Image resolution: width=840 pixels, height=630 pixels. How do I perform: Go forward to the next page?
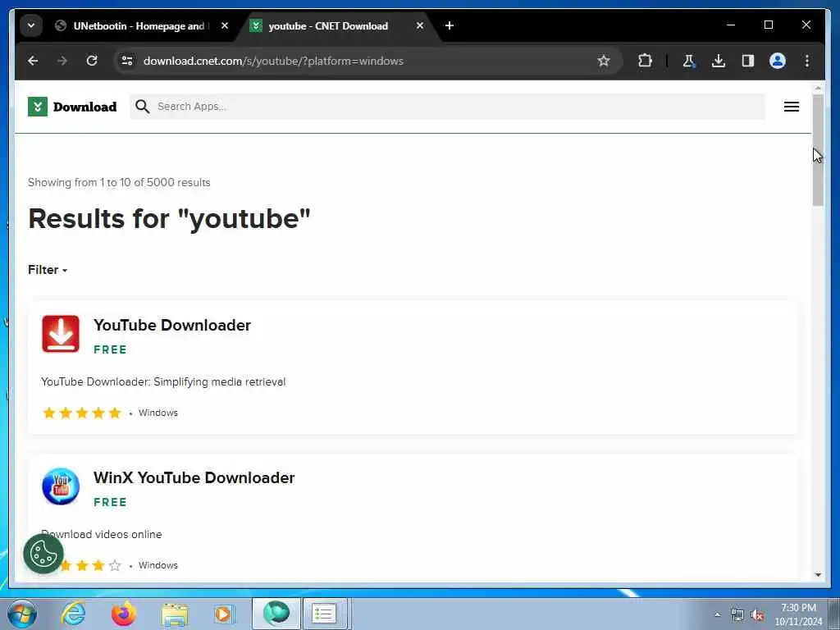(x=62, y=61)
